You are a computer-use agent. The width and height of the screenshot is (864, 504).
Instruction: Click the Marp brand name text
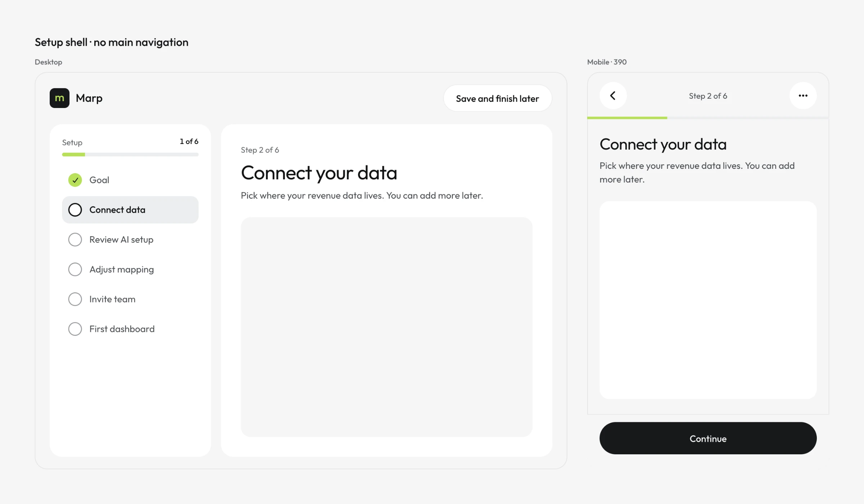[89, 98]
